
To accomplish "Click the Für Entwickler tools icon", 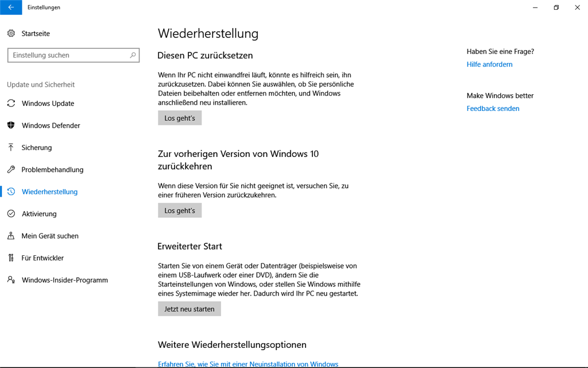I will pos(11,258).
